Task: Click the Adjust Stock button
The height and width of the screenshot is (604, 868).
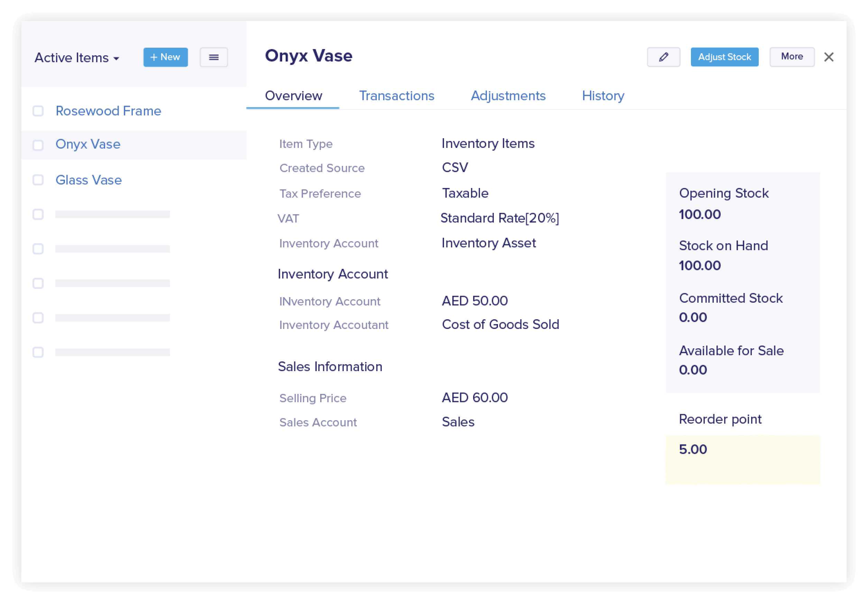Action: (x=724, y=57)
